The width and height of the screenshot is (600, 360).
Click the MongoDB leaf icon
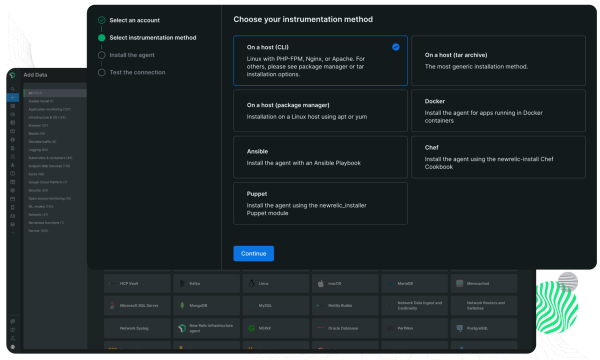(182, 305)
